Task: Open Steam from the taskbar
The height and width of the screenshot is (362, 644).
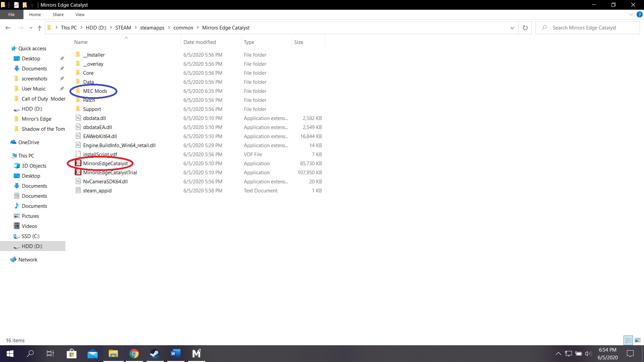Action: coord(155,354)
